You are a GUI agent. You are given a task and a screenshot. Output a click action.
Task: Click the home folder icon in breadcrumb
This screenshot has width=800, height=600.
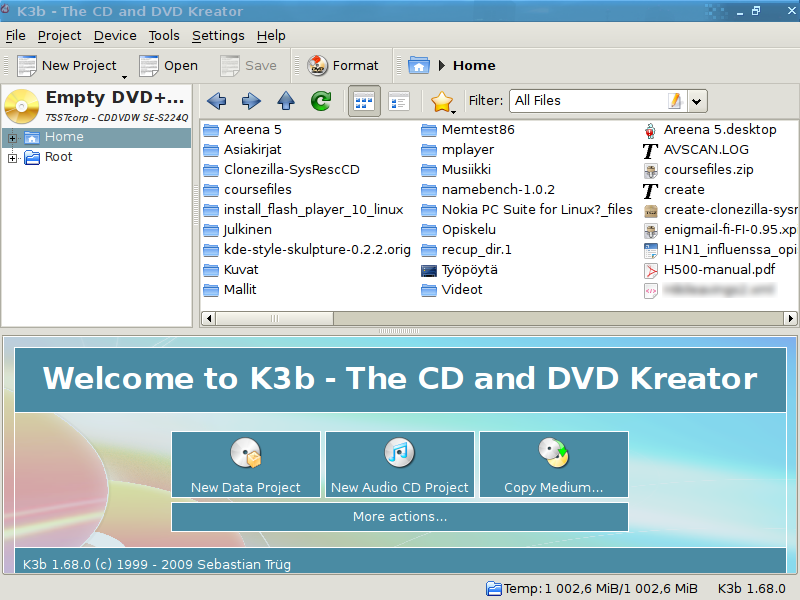[x=419, y=65]
